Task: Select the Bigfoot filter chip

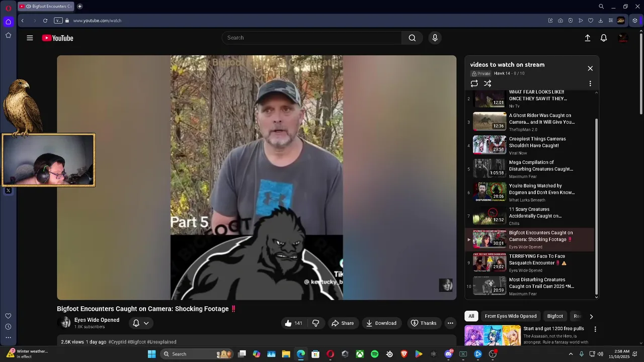Action: coord(555,316)
